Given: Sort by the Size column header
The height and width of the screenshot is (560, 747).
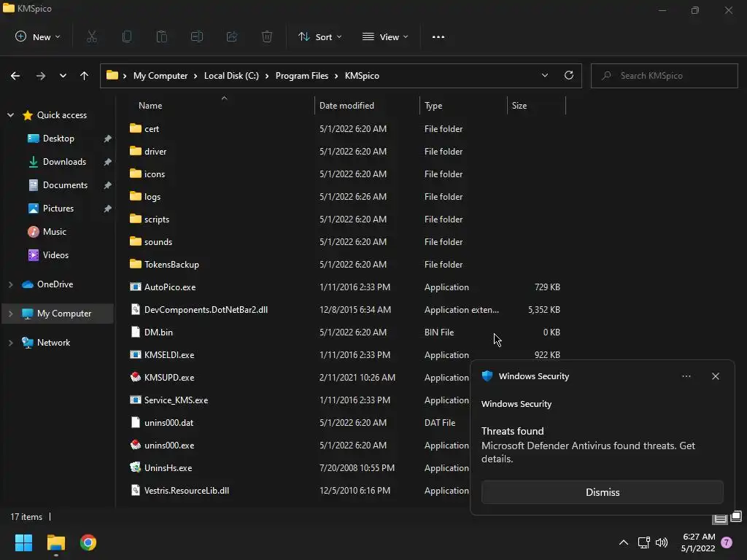Looking at the screenshot, I should (519, 106).
